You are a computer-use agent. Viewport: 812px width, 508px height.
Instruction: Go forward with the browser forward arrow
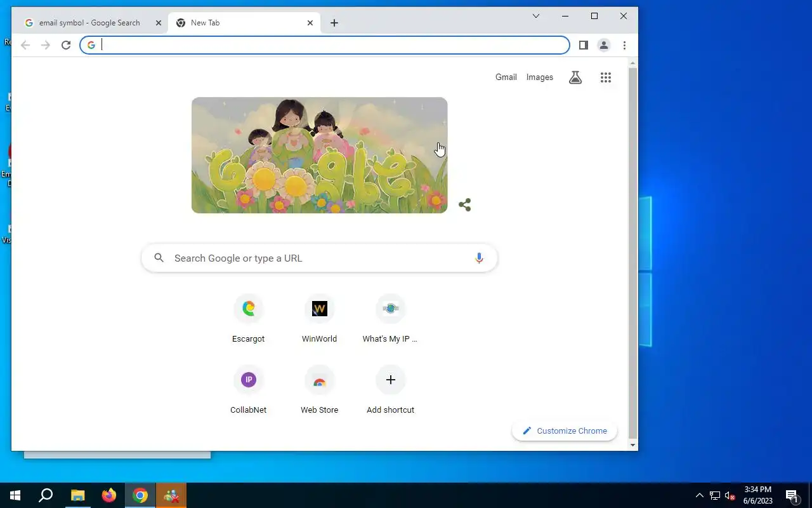(46, 45)
